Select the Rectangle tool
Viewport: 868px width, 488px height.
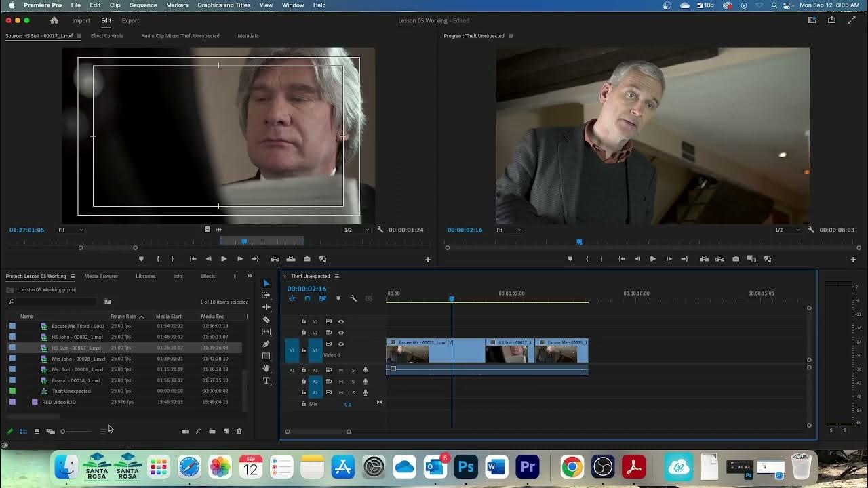point(266,356)
